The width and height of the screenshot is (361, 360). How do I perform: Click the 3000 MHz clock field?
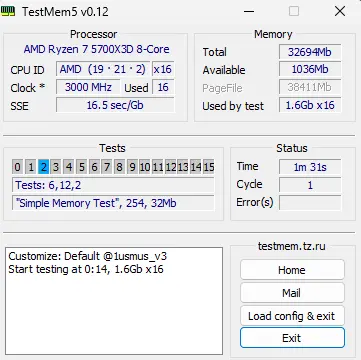click(88, 87)
